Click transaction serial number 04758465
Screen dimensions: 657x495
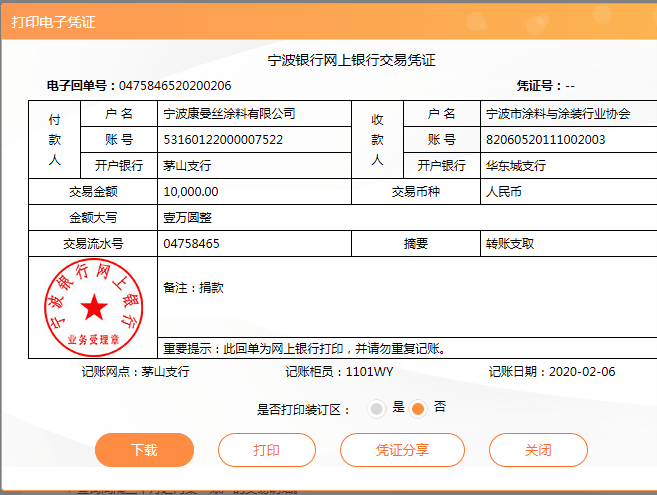point(191,244)
